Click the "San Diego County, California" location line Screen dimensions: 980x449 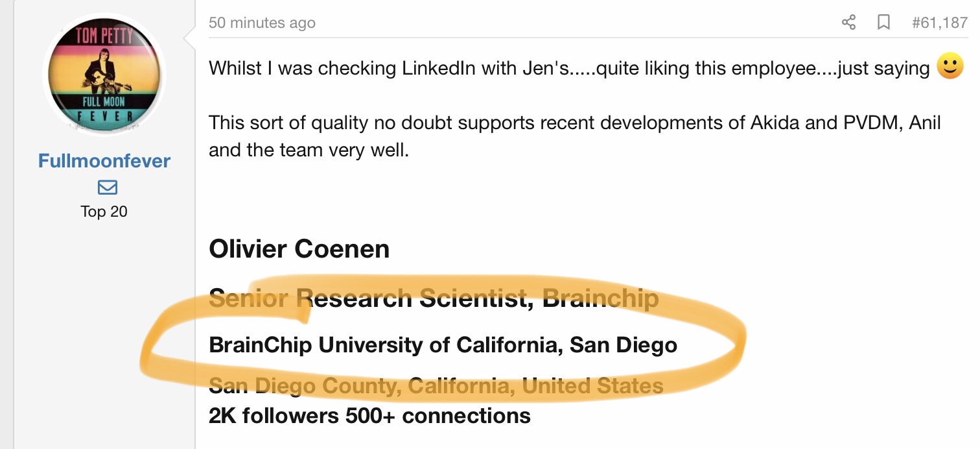(436, 386)
